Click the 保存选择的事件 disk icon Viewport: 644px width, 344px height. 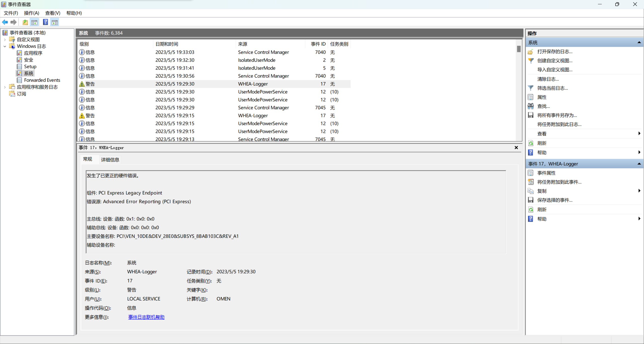point(531,200)
